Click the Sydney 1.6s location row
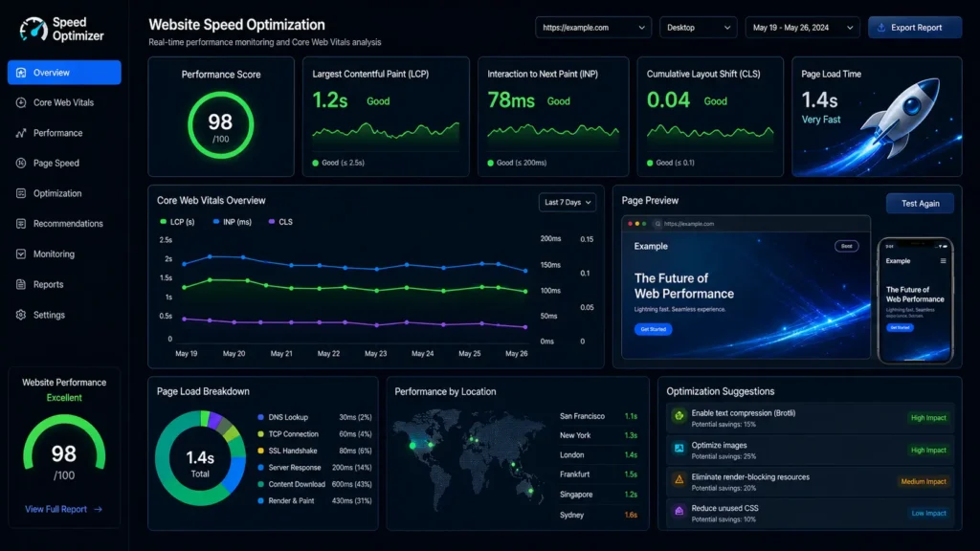Screen dimensions: 980x551 599,515
